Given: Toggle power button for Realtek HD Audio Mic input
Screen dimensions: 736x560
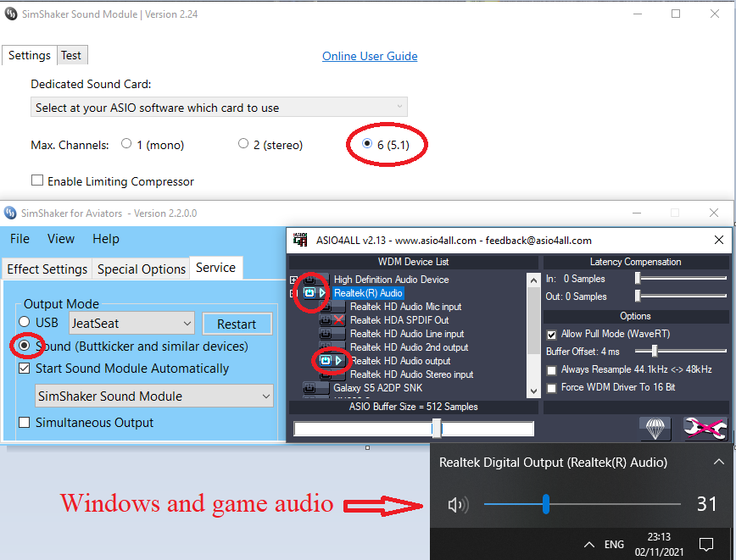Looking at the screenshot, I should [x=326, y=307].
